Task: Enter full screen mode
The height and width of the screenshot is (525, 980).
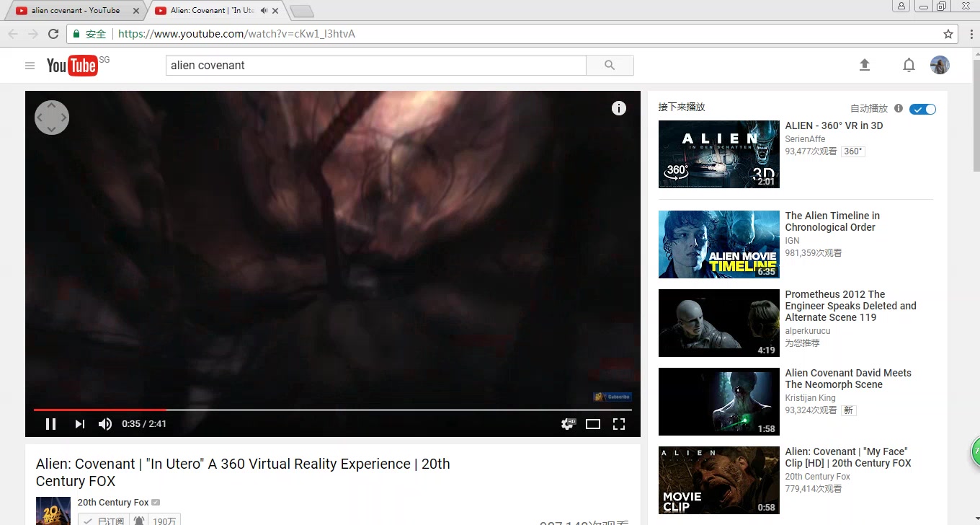Action: pos(619,424)
